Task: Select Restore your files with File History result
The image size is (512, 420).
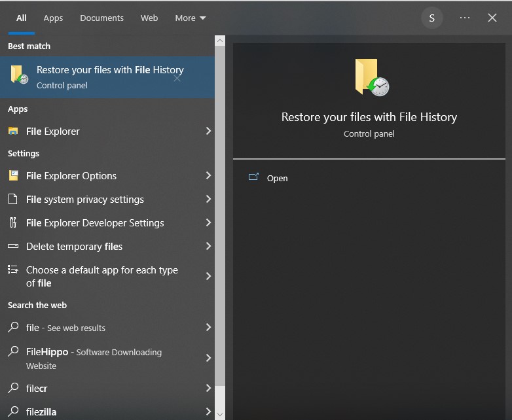Action: (x=107, y=77)
